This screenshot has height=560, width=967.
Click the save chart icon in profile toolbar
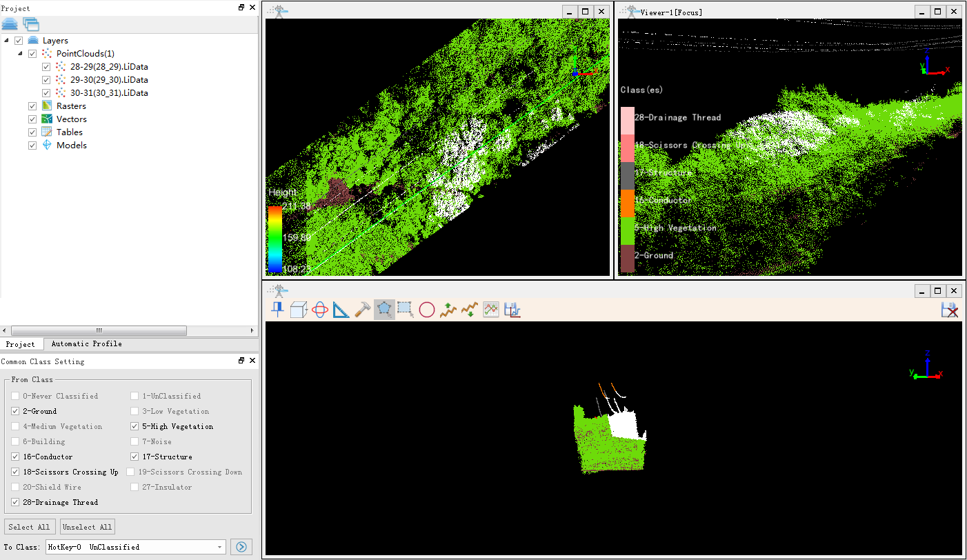point(512,310)
